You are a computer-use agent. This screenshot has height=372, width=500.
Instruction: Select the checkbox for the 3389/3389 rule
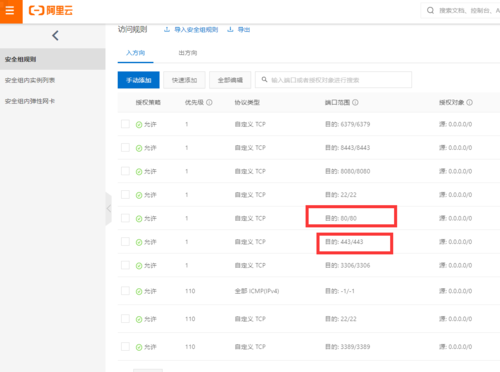[125, 346]
